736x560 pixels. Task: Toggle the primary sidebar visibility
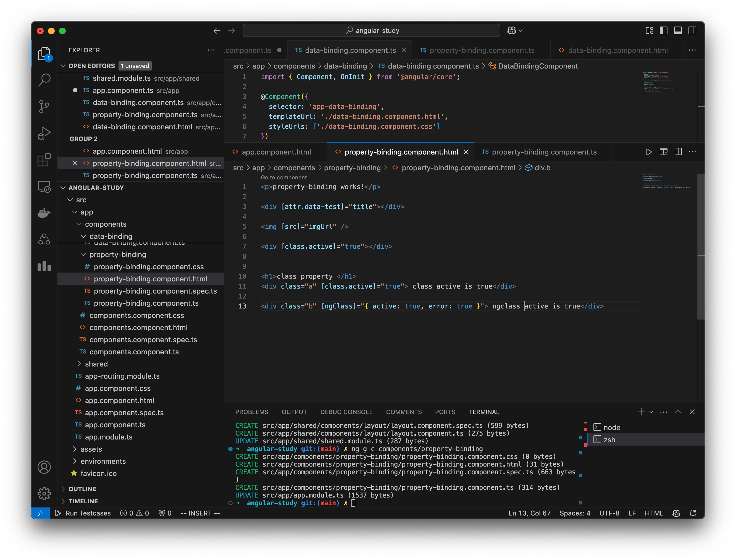click(664, 30)
